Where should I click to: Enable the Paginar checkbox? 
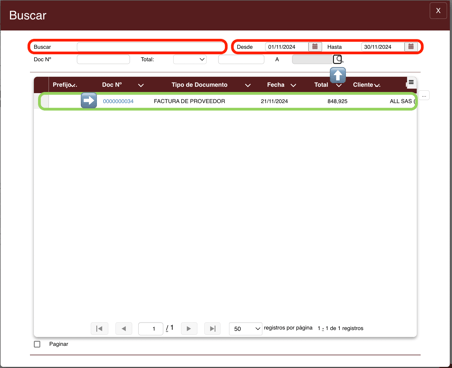point(37,344)
